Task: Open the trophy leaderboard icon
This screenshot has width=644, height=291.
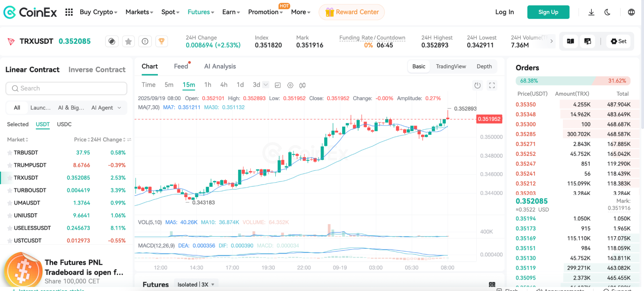Action: (x=161, y=41)
